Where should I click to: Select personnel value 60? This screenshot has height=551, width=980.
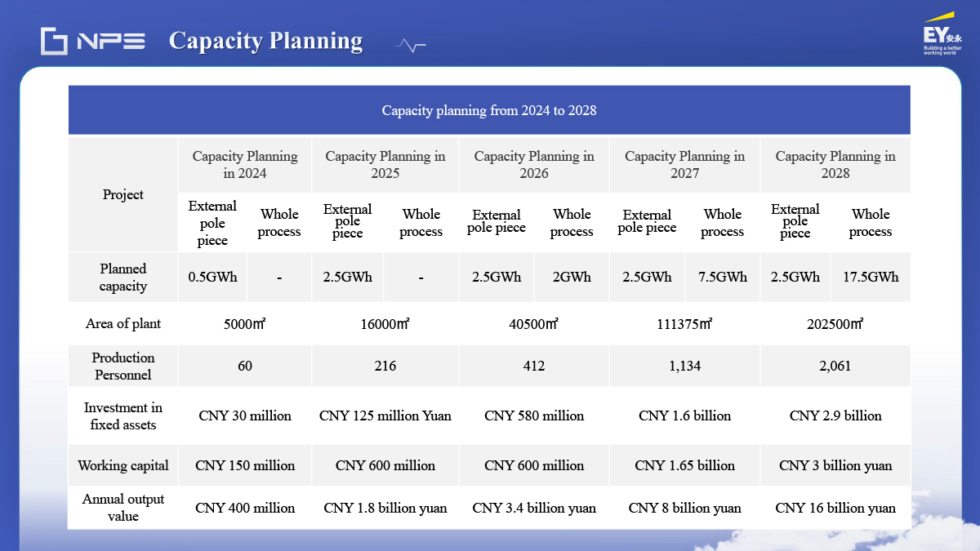tap(245, 367)
